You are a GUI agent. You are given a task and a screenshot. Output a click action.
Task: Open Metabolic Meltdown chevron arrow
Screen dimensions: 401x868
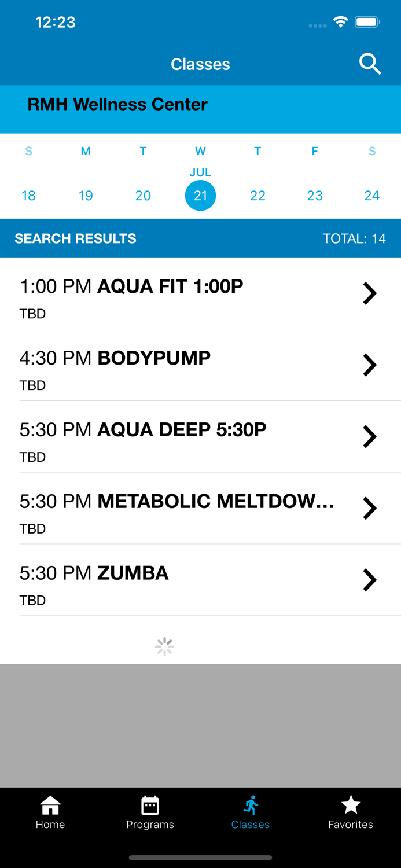[369, 509]
